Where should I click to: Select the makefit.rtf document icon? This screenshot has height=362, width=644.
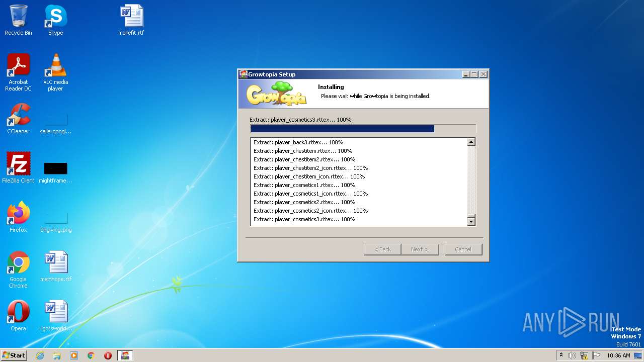pyautogui.click(x=131, y=20)
